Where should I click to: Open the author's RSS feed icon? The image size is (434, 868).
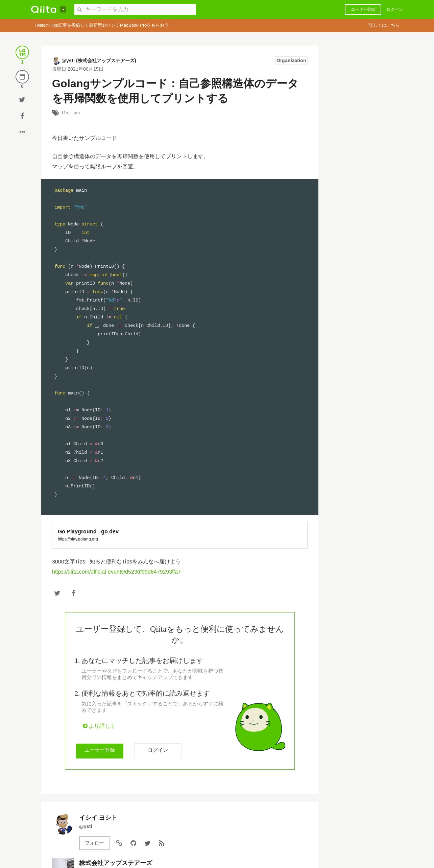pyautogui.click(x=162, y=843)
